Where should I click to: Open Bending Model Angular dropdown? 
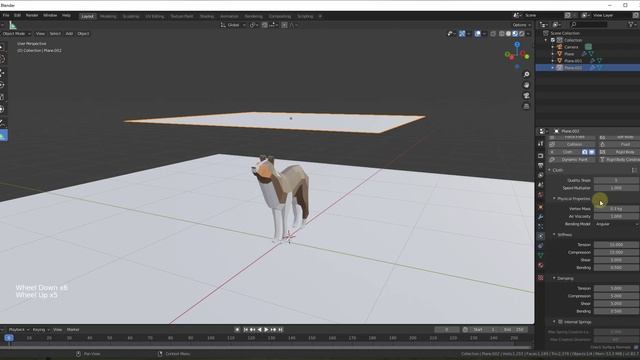coord(617,224)
